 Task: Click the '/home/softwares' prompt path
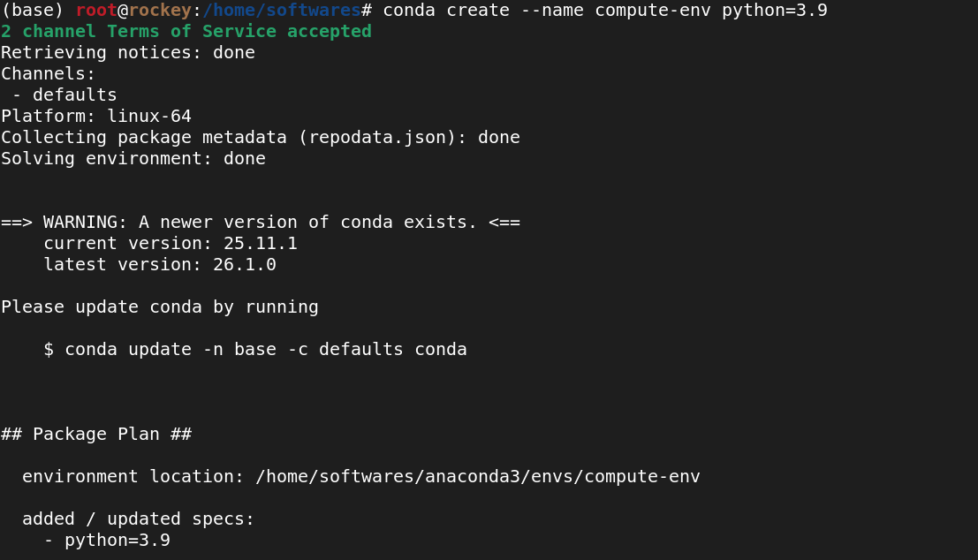coord(281,11)
